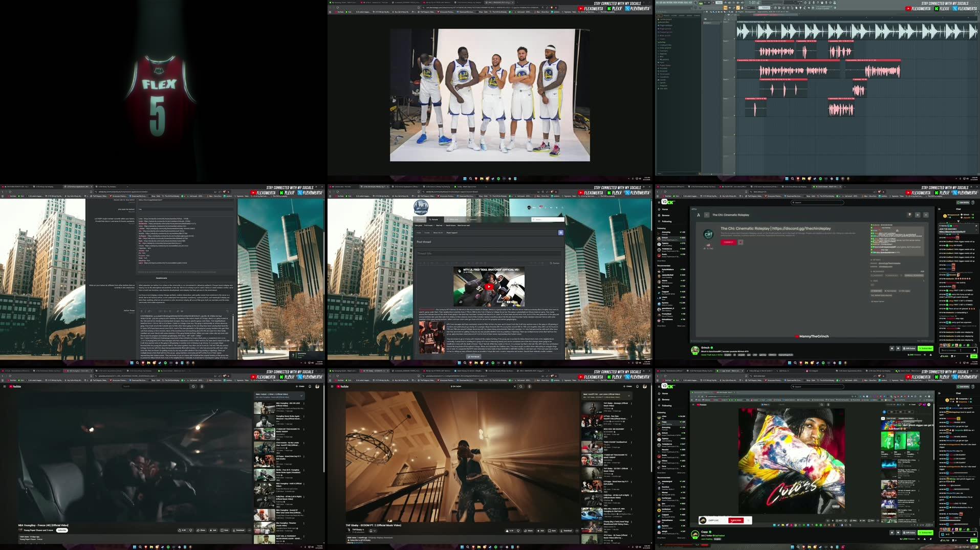980x550 pixels.
Task: Collapse the up-next playlist panel chevron
Action: pos(302,395)
